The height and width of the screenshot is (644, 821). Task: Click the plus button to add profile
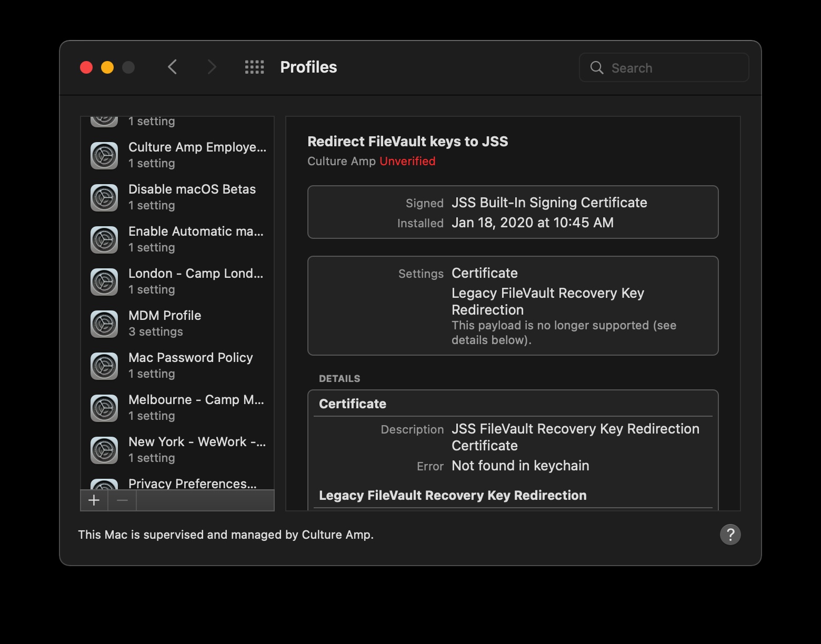94,500
